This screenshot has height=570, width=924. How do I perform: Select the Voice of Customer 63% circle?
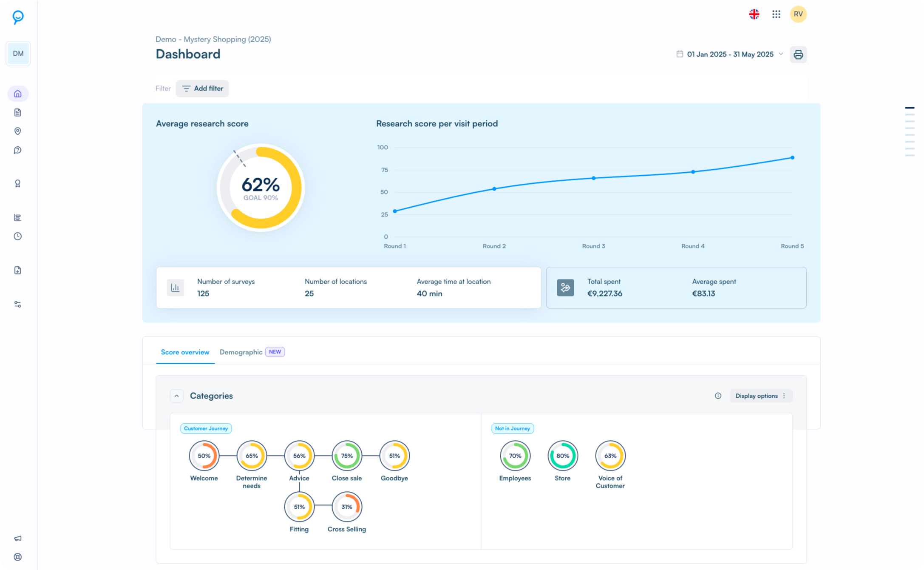click(x=610, y=456)
